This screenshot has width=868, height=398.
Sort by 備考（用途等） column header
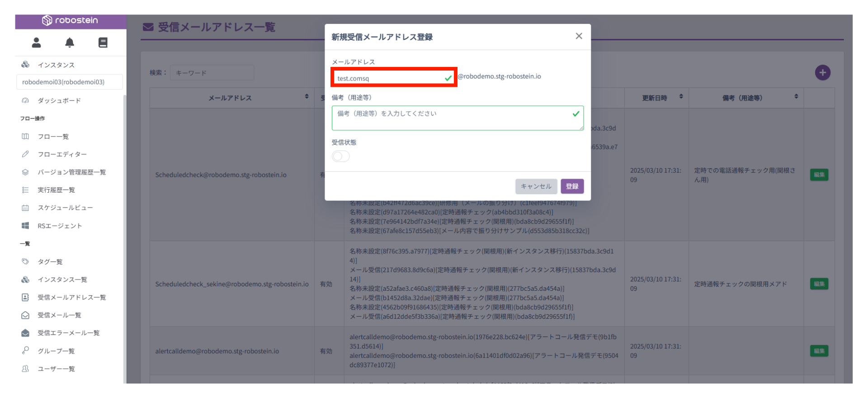click(796, 97)
